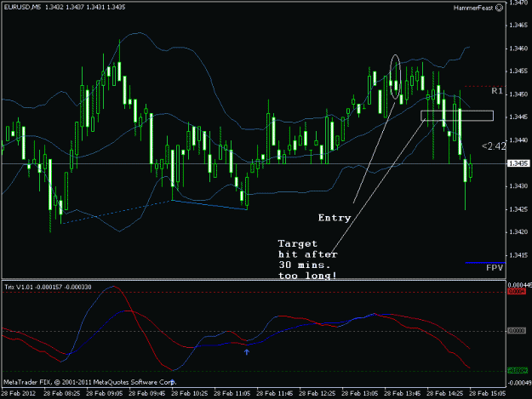Select the red dotted R1 line
Screen dimensions: 532x399
pos(485,86)
